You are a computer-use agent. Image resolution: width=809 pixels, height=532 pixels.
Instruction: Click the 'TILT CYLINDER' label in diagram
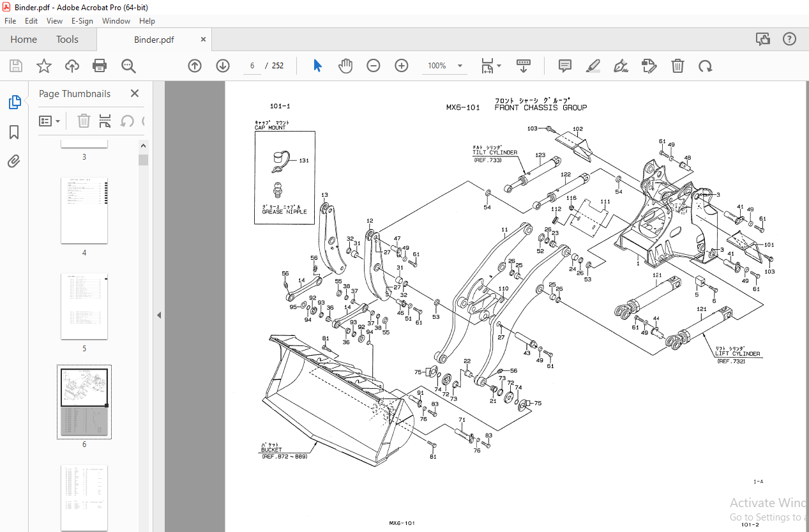click(495, 153)
